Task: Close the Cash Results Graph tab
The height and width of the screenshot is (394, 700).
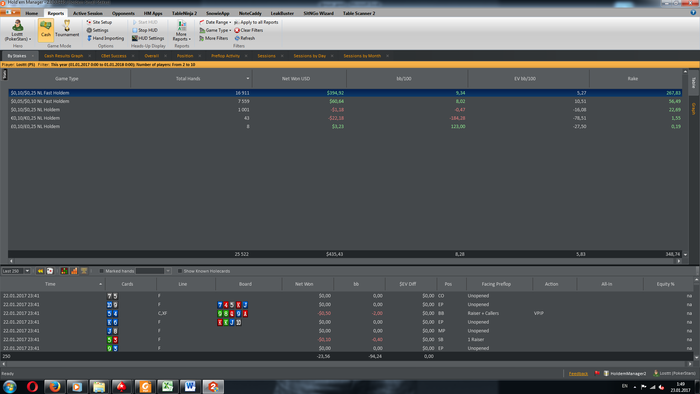Action: (x=89, y=56)
